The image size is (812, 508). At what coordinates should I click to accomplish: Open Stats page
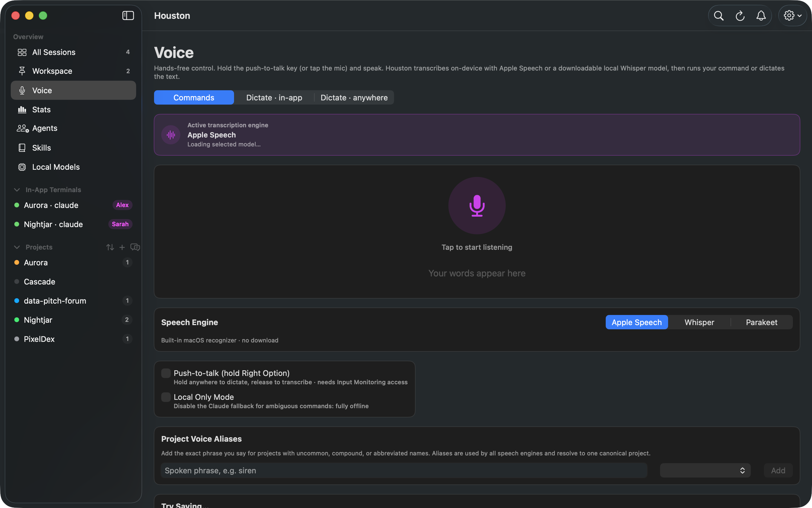(x=73, y=110)
